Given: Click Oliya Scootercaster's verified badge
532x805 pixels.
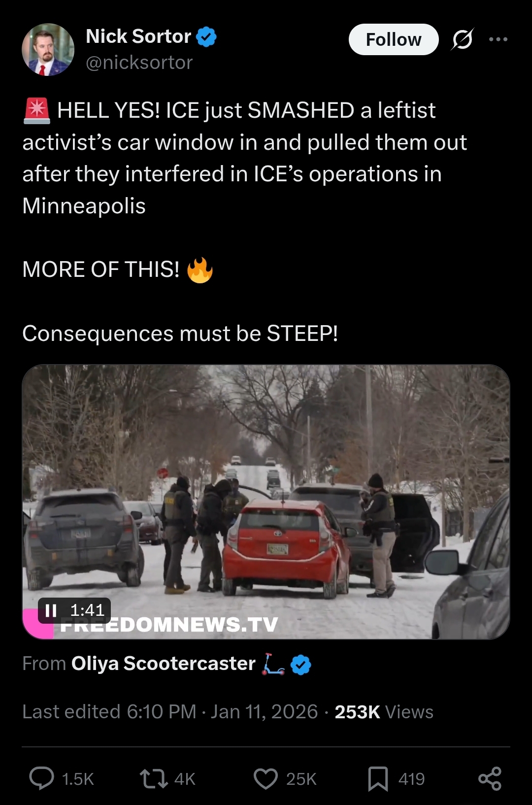Looking at the screenshot, I should click(x=301, y=665).
